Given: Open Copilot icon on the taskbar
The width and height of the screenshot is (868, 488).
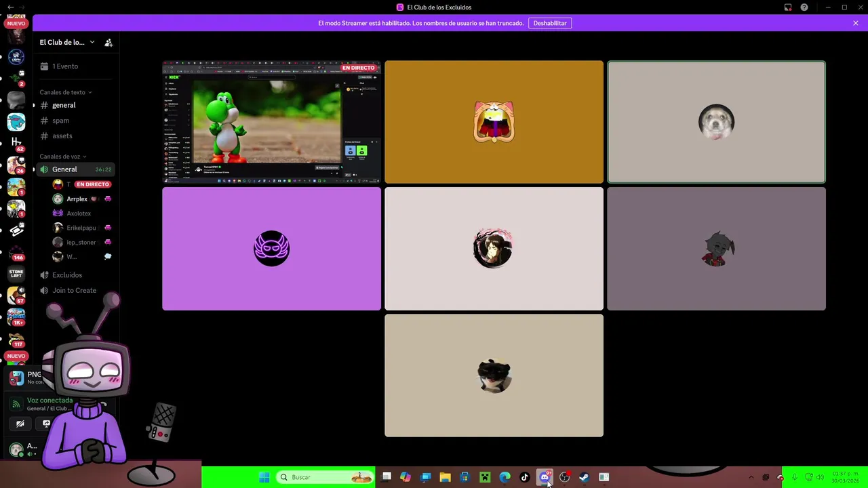Looking at the screenshot, I should (x=406, y=477).
